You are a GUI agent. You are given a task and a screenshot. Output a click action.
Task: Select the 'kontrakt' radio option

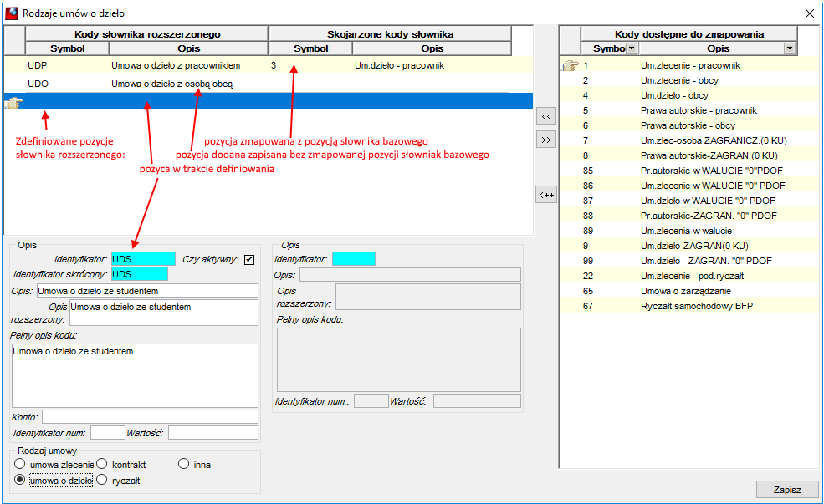tap(102, 464)
